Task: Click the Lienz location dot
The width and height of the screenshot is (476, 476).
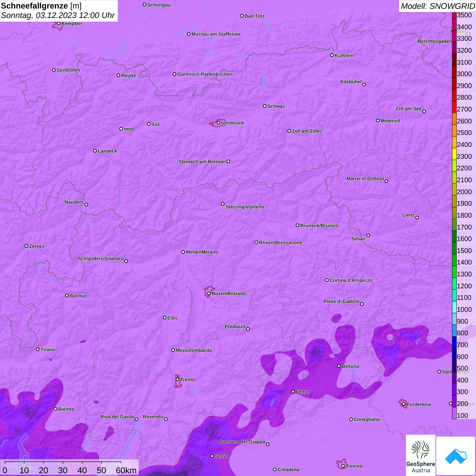Action: pos(417,218)
